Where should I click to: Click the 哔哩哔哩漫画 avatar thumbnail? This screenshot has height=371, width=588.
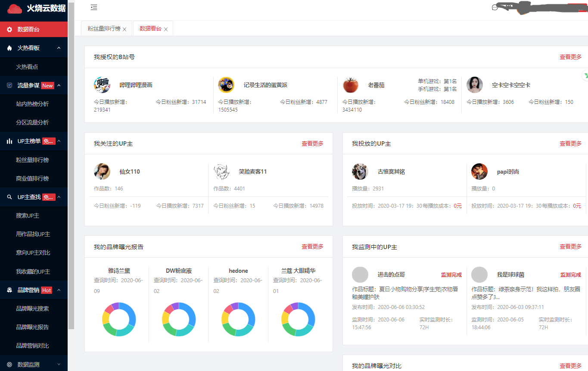click(102, 85)
